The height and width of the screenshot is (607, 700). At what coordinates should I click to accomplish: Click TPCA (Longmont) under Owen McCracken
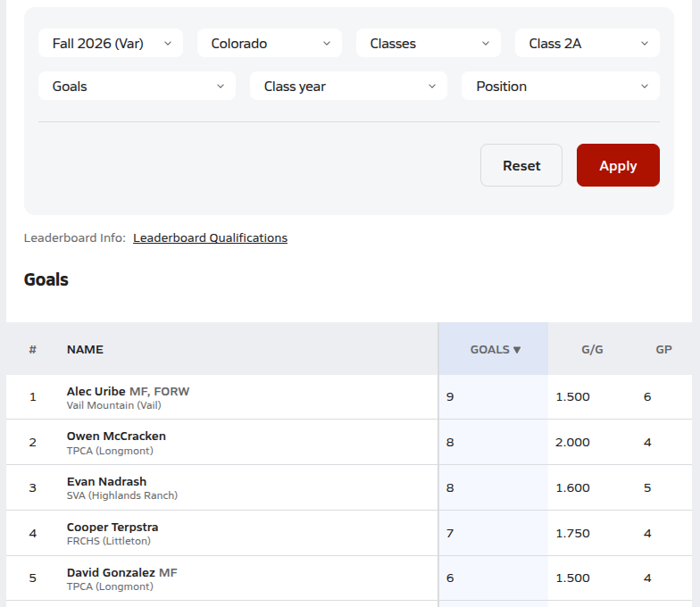click(x=110, y=451)
